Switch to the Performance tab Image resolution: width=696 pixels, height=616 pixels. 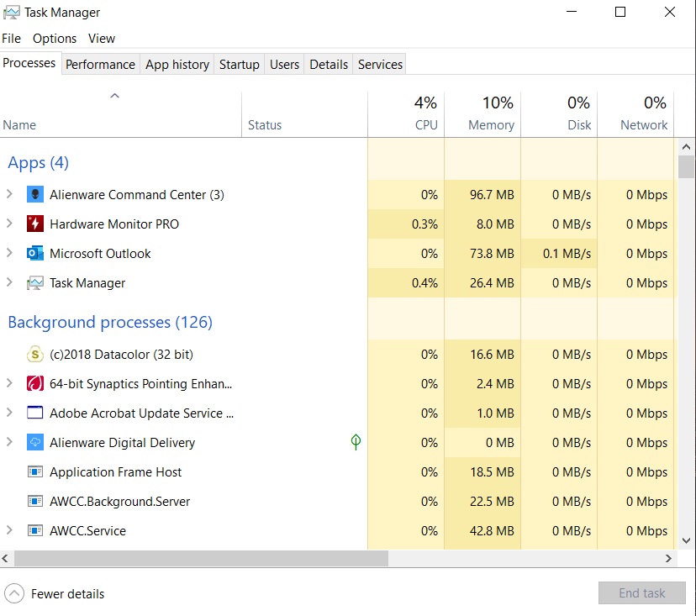coord(100,65)
